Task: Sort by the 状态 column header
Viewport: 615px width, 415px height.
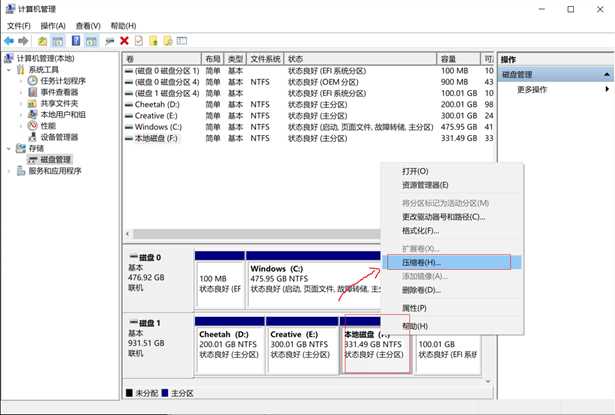Action: [360, 59]
